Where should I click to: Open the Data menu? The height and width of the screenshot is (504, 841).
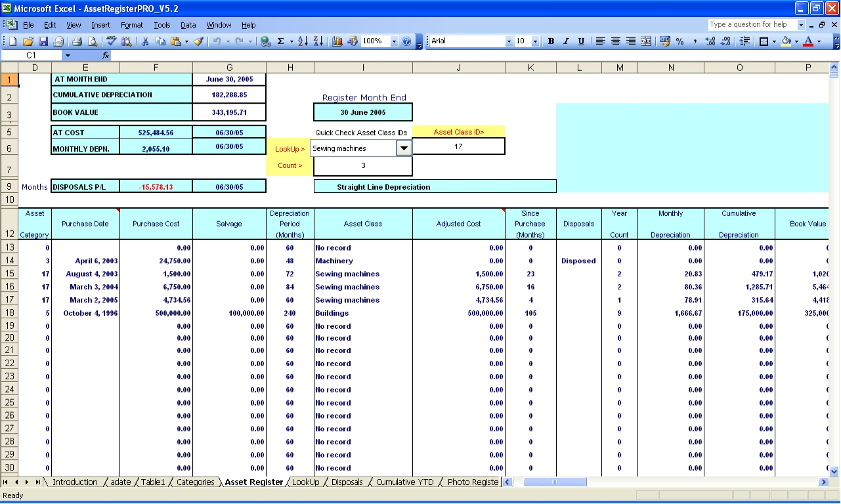[188, 25]
